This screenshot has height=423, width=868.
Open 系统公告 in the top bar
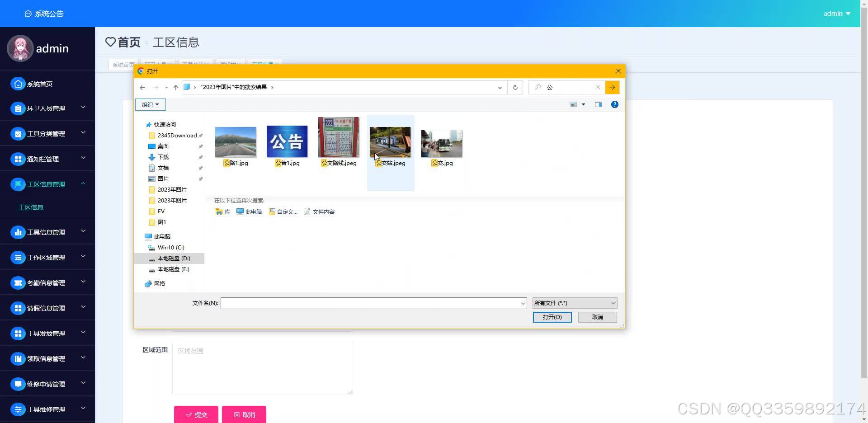44,14
